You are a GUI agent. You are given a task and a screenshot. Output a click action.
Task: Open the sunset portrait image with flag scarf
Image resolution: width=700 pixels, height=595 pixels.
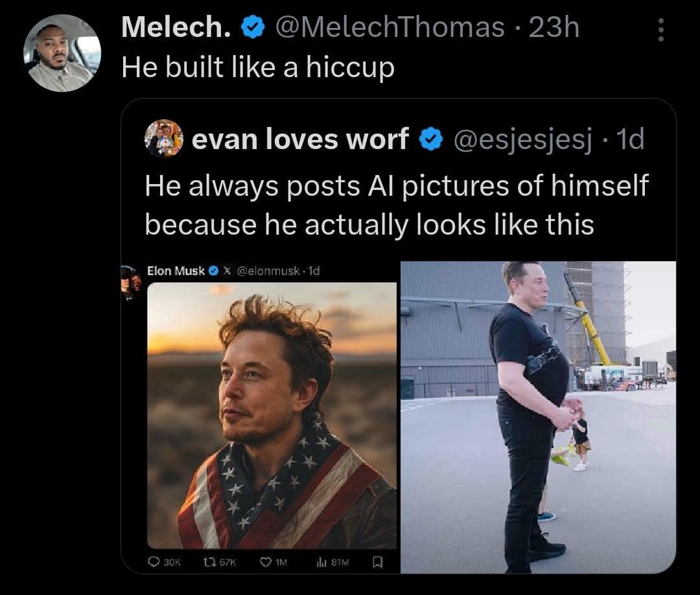coord(272,415)
